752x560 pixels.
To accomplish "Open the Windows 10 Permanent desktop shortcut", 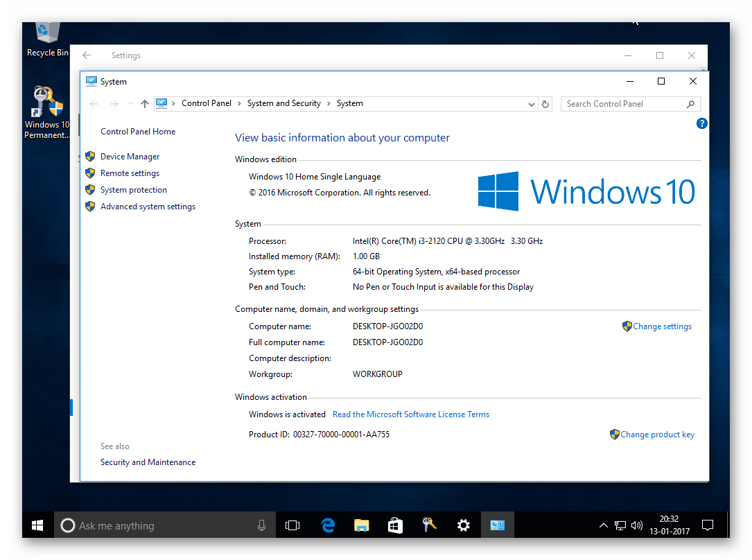I will pos(47,113).
